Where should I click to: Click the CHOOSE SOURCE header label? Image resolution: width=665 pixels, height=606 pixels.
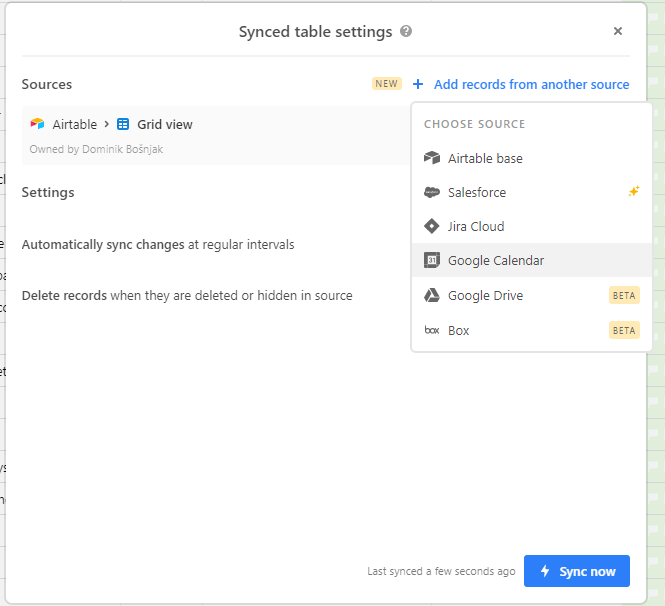point(475,124)
